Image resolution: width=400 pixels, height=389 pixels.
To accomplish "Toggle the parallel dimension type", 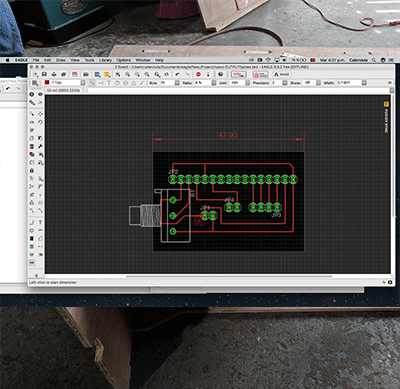I will click(93, 83).
